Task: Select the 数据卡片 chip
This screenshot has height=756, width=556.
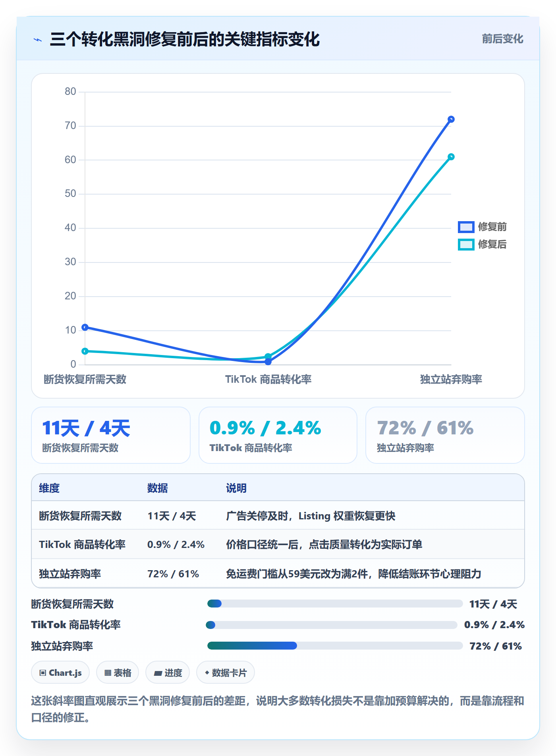Action: click(x=226, y=673)
